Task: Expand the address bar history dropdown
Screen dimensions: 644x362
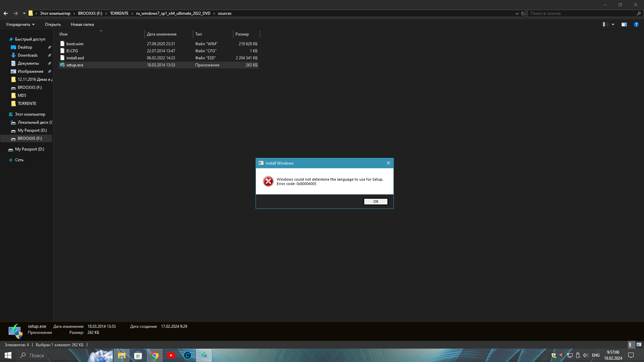Action: click(517, 13)
